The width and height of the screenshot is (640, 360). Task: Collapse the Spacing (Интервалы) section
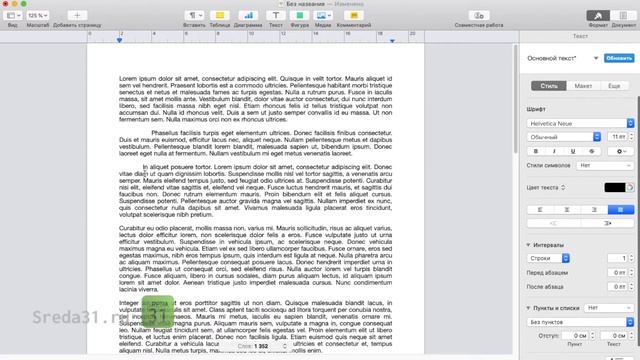click(x=528, y=245)
